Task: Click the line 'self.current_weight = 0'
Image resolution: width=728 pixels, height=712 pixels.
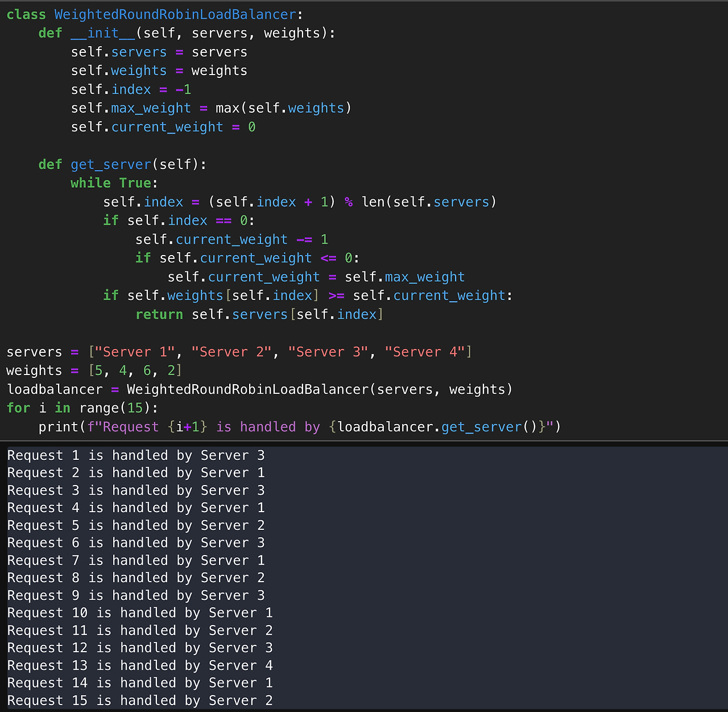Action: coord(163,127)
